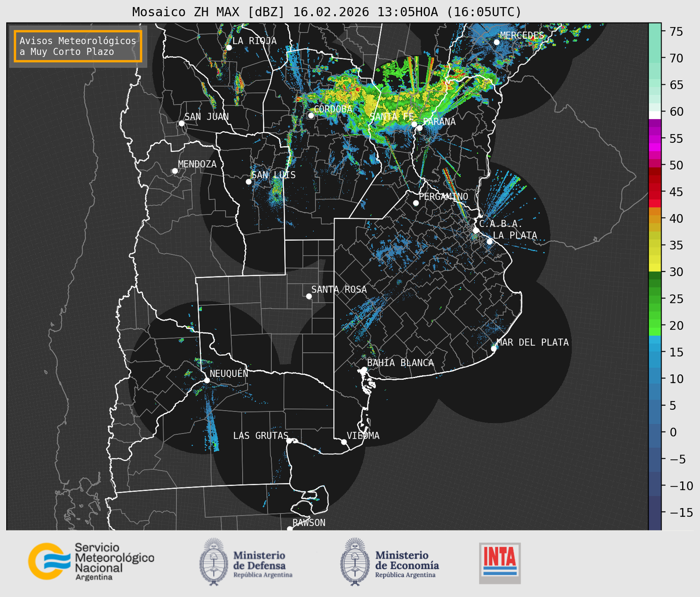700x597 pixels.
Task: Click the SANTA ROSA label text
Action: point(339,289)
